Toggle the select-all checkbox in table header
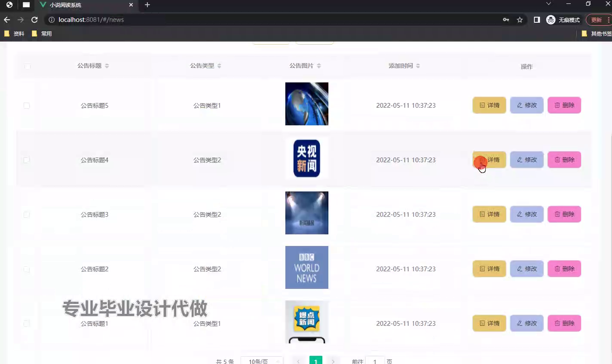Viewport: 612px width, 364px height. [28, 67]
